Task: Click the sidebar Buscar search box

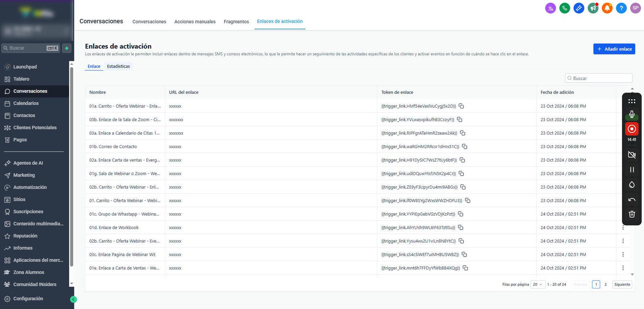Action: (x=31, y=48)
